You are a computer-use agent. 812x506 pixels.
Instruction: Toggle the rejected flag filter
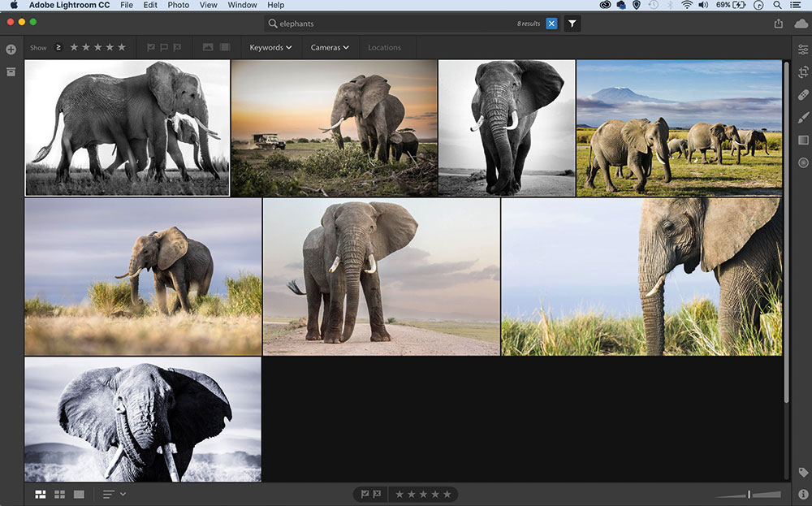[177, 47]
